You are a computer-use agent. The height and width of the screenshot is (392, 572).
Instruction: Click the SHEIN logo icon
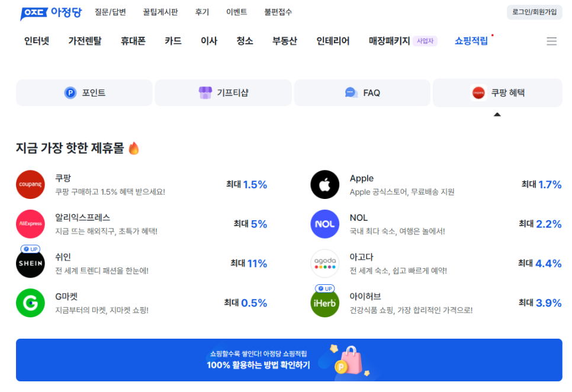pyautogui.click(x=30, y=264)
